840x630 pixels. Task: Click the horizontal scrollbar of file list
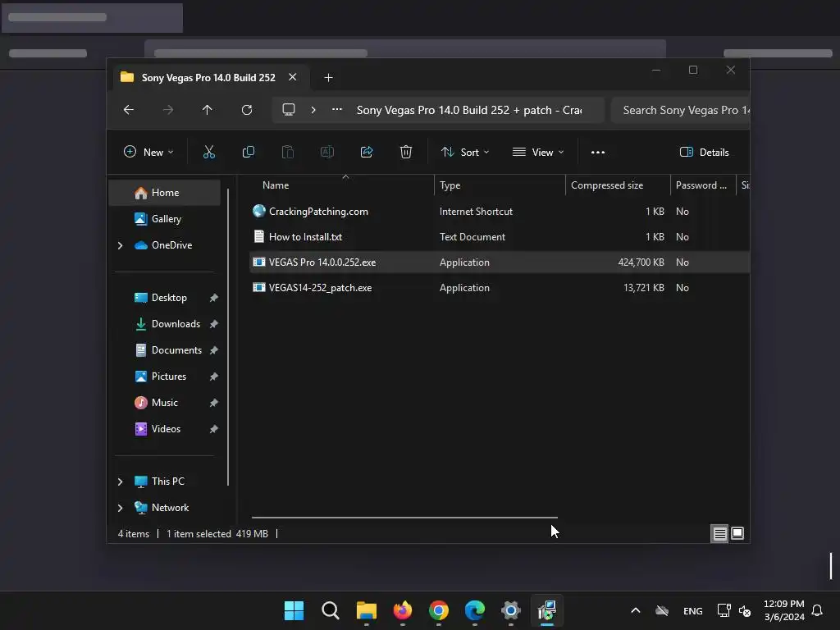point(404,518)
